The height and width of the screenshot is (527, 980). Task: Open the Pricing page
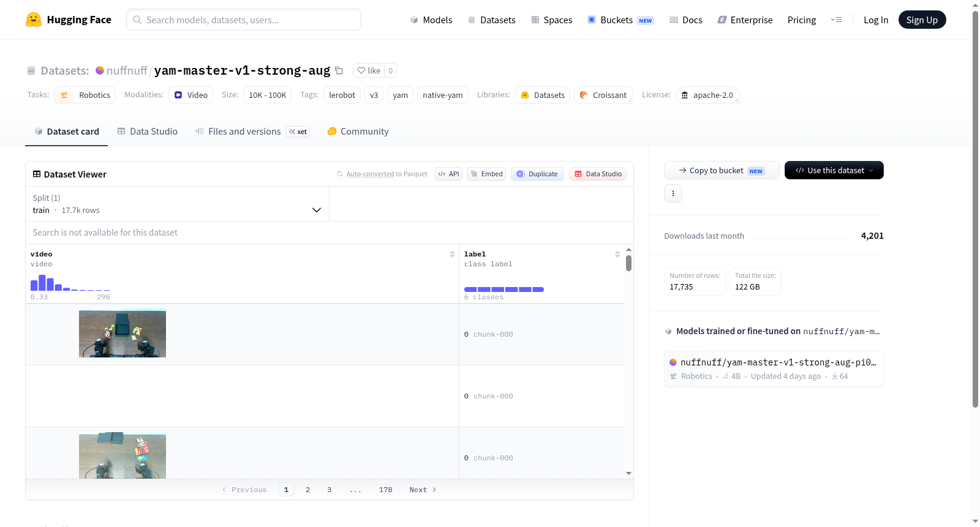coord(802,20)
